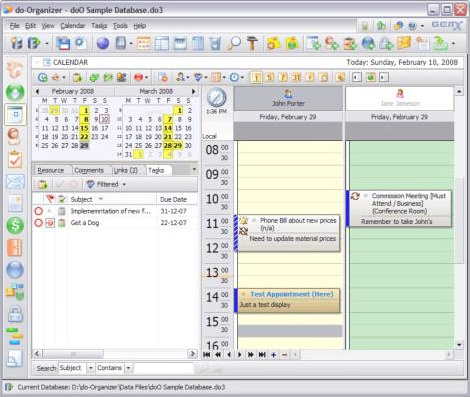Click the clock time scale icon
The height and width of the screenshot is (397, 470).
coord(234,78)
